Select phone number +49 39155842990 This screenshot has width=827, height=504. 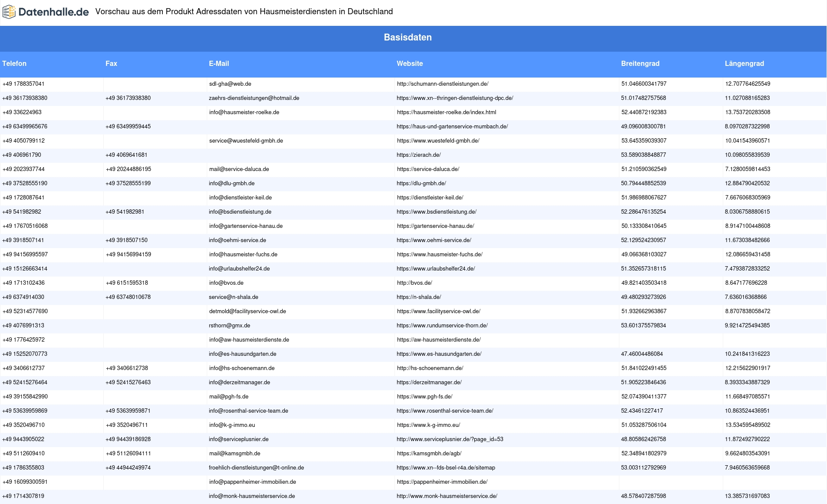25,397
